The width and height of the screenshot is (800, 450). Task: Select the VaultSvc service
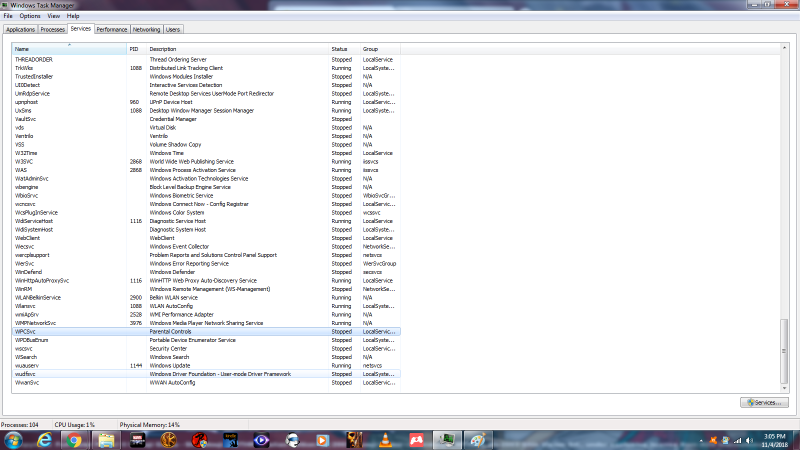tap(206, 119)
